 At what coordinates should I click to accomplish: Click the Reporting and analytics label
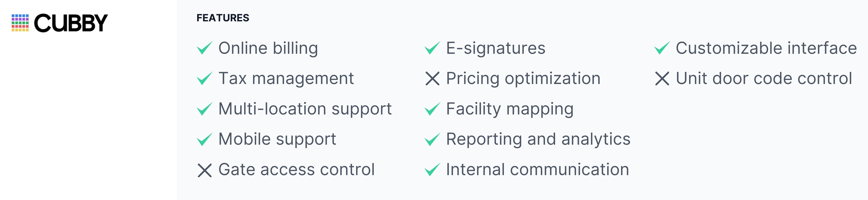(x=538, y=139)
